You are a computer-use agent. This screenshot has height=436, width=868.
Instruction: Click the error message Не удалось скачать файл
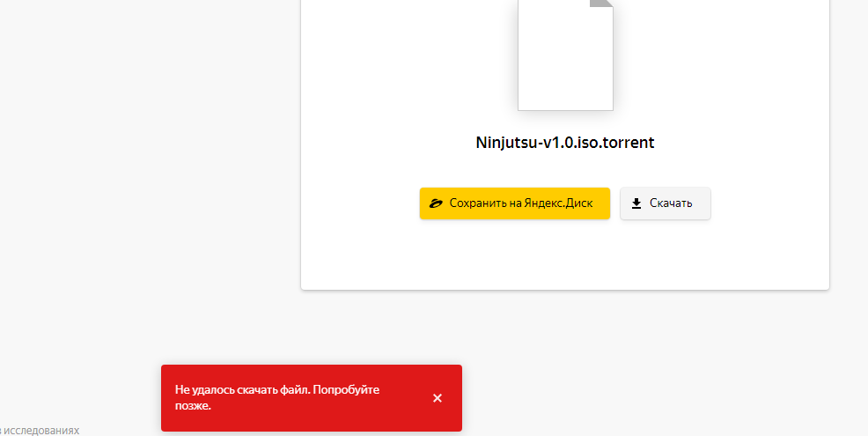pyautogui.click(x=242, y=389)
